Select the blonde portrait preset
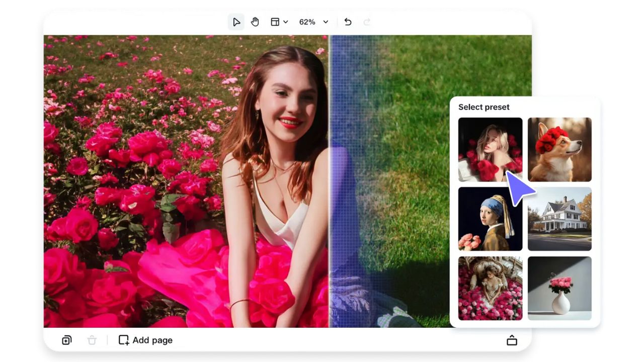Viewport: 644px width, 362px height. coord(490,149)
